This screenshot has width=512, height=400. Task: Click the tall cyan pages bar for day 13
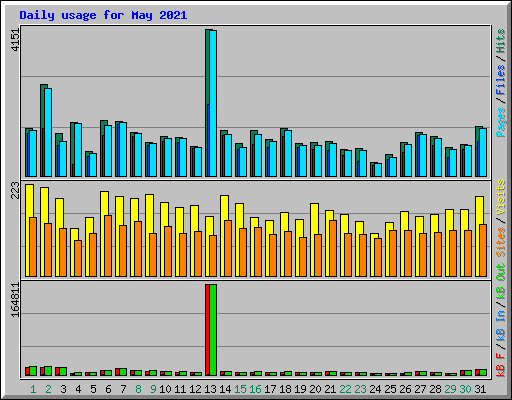click(213, 103)
